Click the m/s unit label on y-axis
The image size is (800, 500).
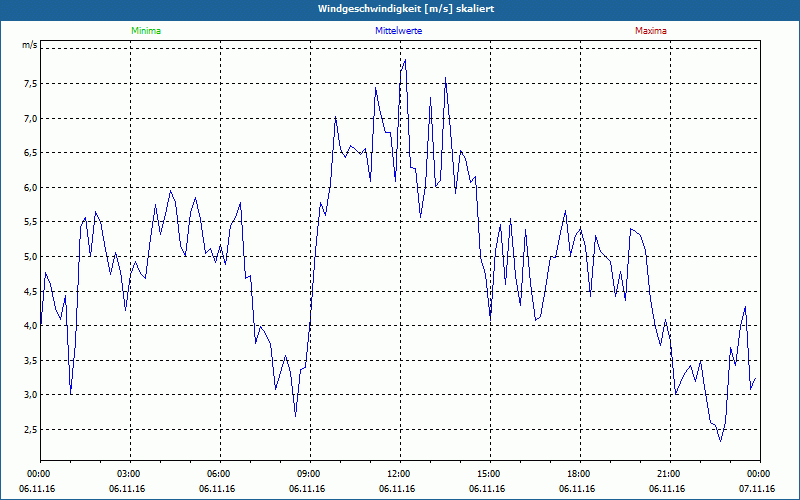tap(30, 45)
